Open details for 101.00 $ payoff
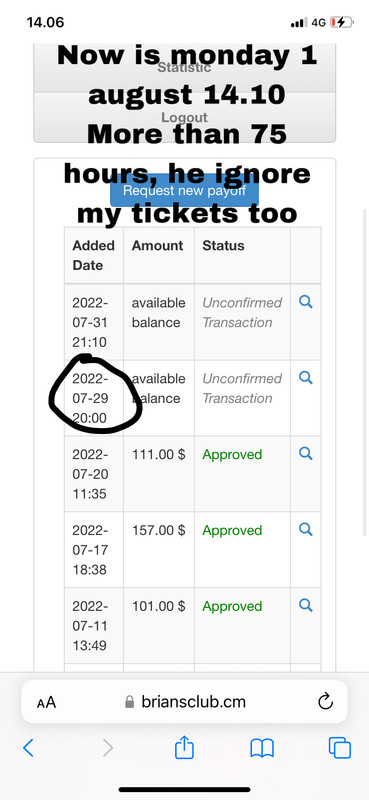The image size is (369, 800). point(305,606)
